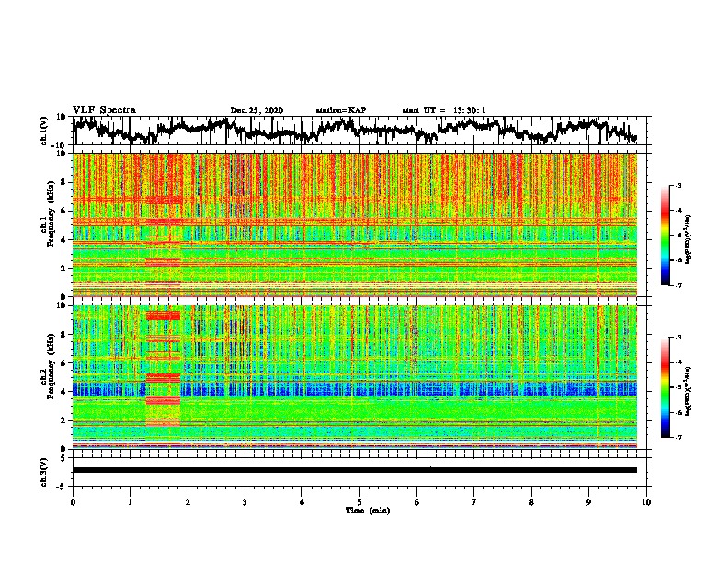Click time axis tick label "9"
Screen dimensions: 728x563
[x=589, y=502]
